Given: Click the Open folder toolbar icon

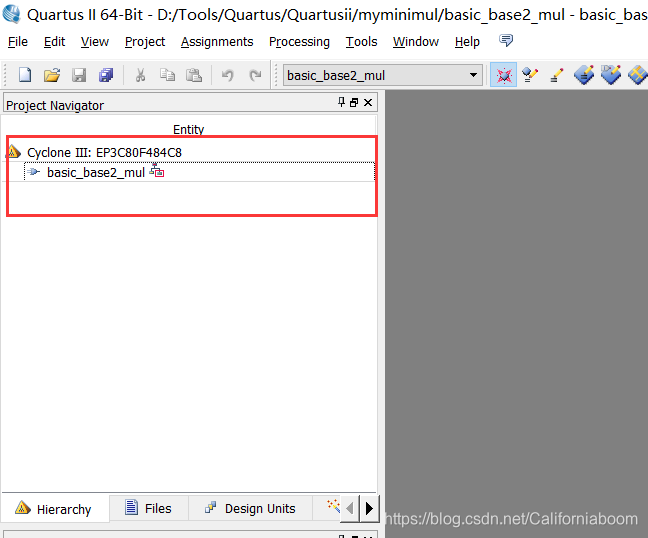Looking at the screenshot, I should 52,75.
